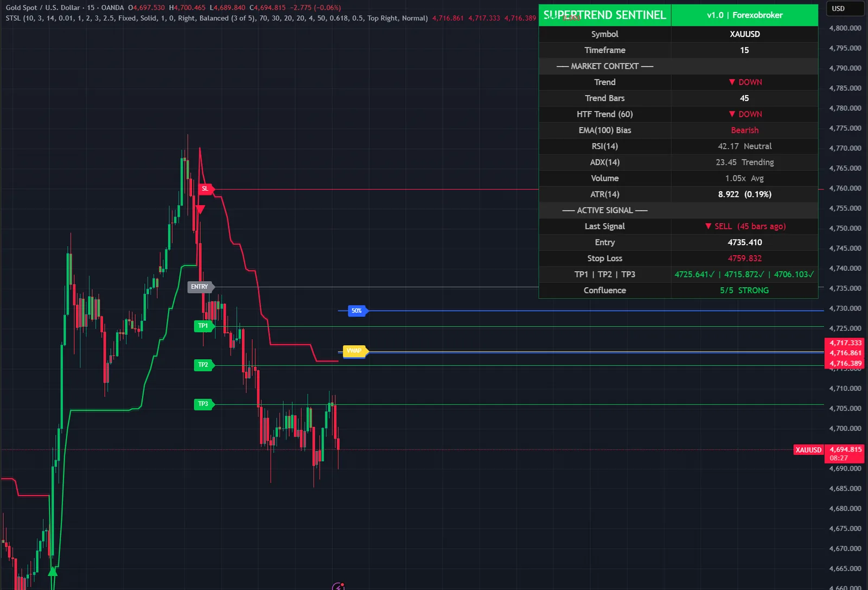The width and height of the screenshot is (868, 590).
Task: Click the 4,800.000 price axis label
Action: (x=845, y=28)
